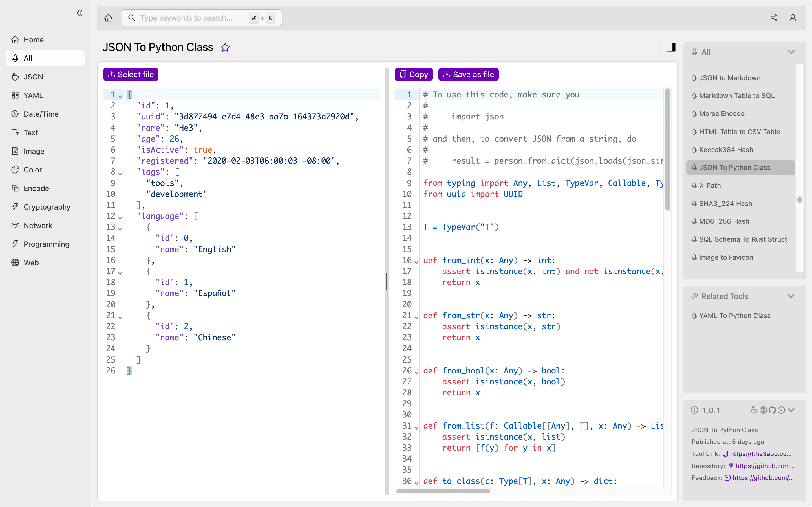This screenshot has height=507, width=812.
Task: Open the HTML Table to CSV Table tool
Action: (739, 132)
